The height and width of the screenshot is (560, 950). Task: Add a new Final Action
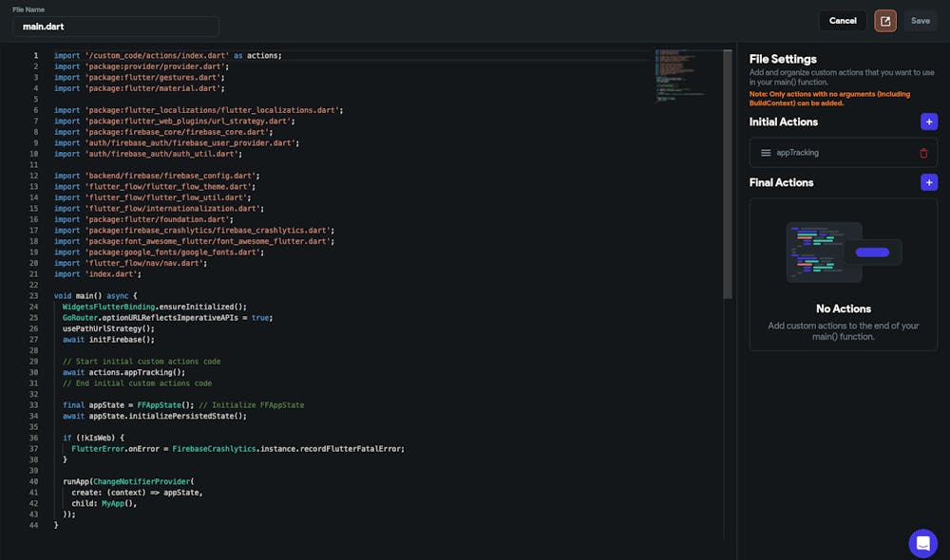pyautogui.click(x=928, y=182)
